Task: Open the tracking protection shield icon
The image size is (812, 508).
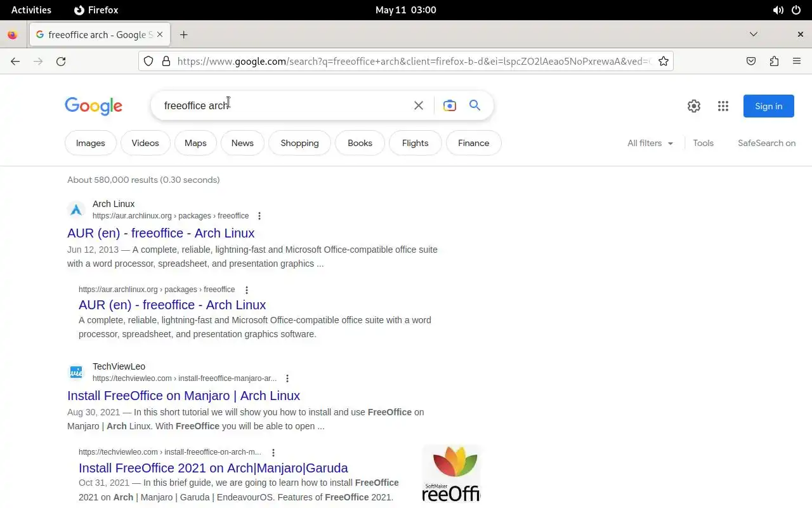Action: click(x=148, y=61)
